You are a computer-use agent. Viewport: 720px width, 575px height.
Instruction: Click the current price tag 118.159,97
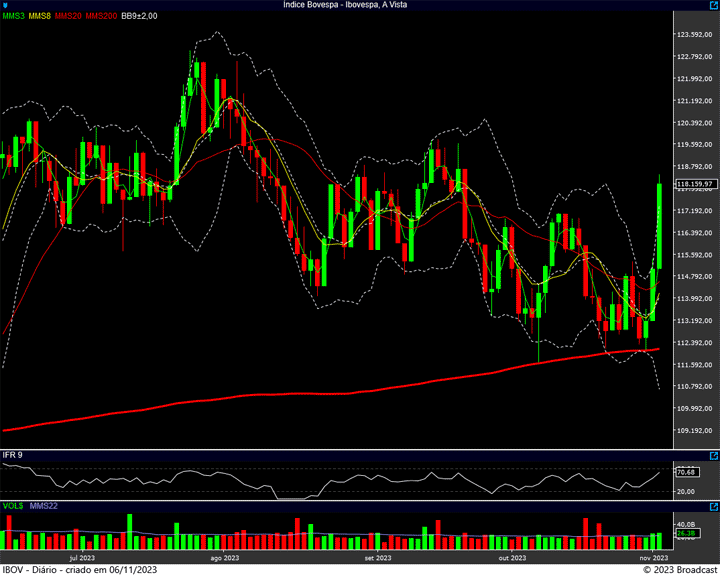[694, 184]
